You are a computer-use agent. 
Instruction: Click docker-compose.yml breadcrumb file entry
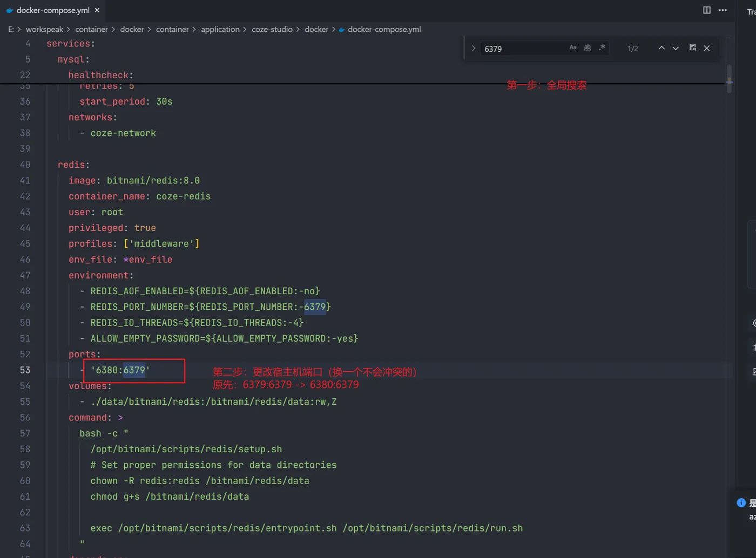[x=384, y=29]
